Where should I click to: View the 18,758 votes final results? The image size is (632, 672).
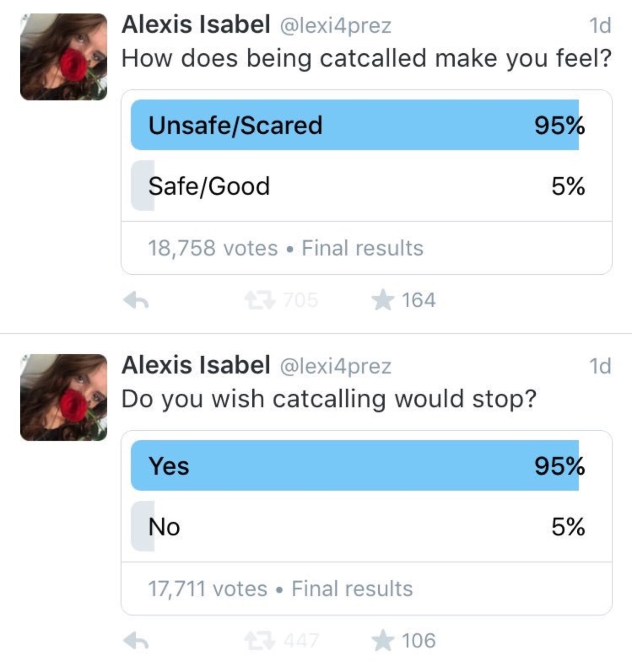[285, 248]
